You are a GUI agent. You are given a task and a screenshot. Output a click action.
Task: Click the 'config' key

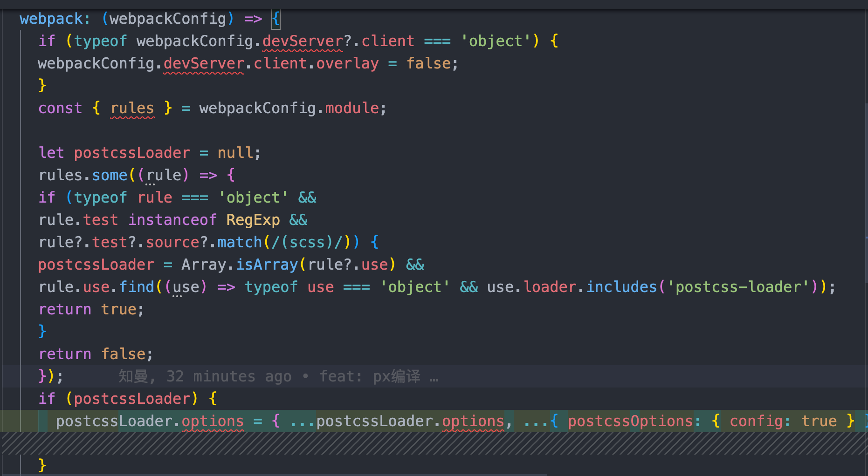(x=756, y=421)
